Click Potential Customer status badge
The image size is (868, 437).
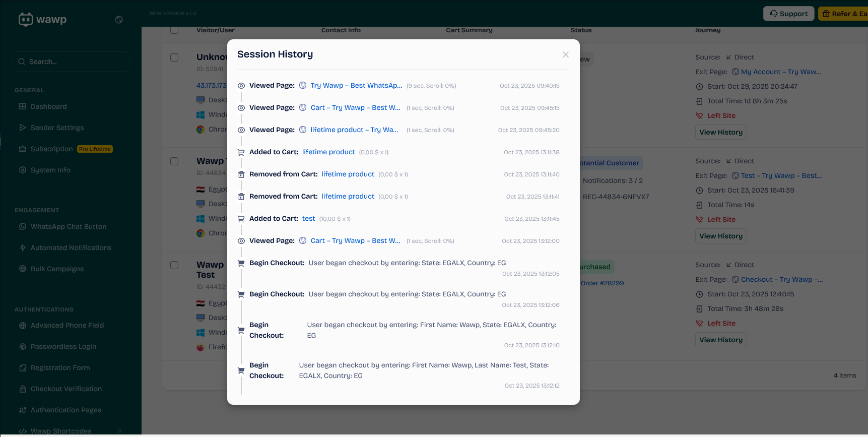(610, 163)
